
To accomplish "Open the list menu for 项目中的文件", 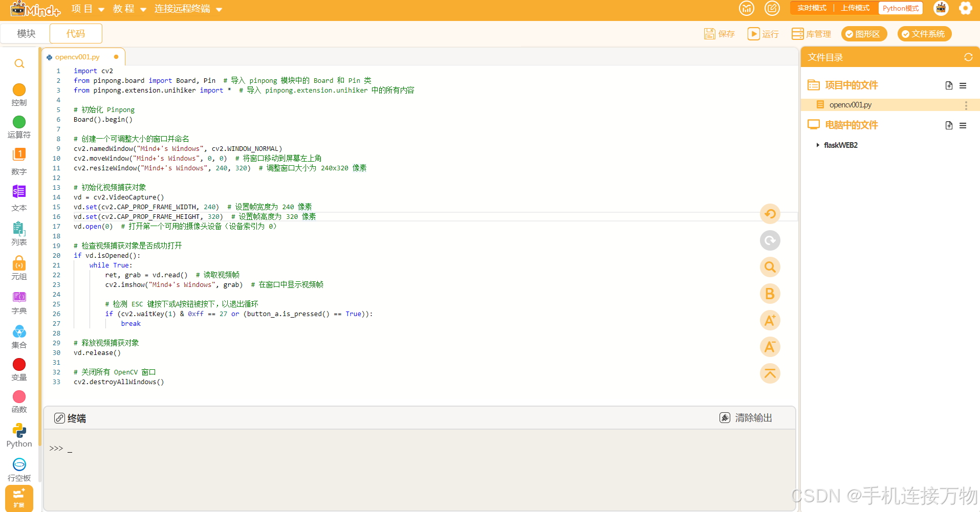I will coord(963,85).
